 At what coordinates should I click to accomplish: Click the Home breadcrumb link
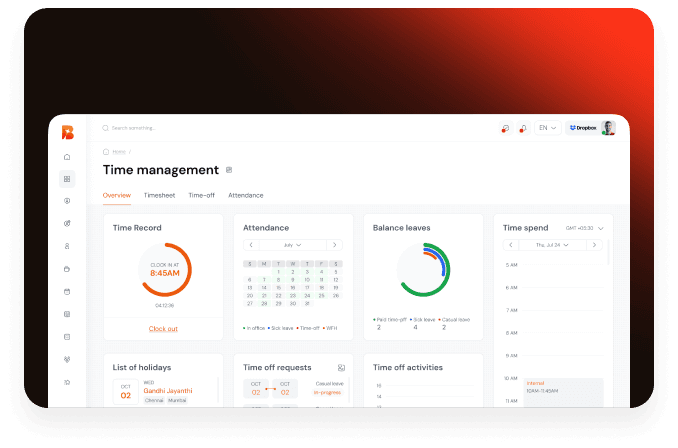click(x=119, y=151)
